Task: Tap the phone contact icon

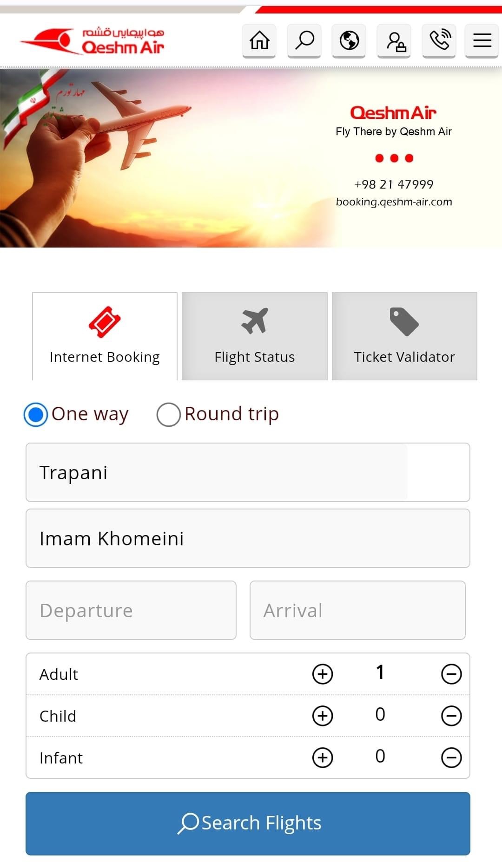Action: tap(439, 40)
